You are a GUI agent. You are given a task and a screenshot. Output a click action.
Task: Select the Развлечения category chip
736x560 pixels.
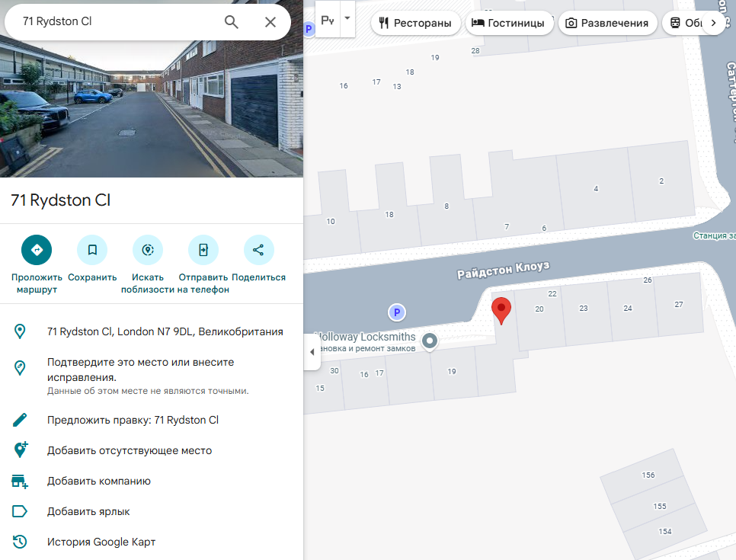coord(607,23)
